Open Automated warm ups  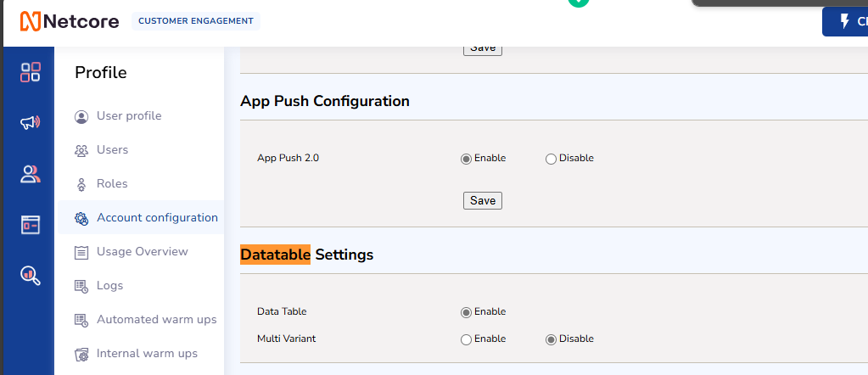[156, 320]
